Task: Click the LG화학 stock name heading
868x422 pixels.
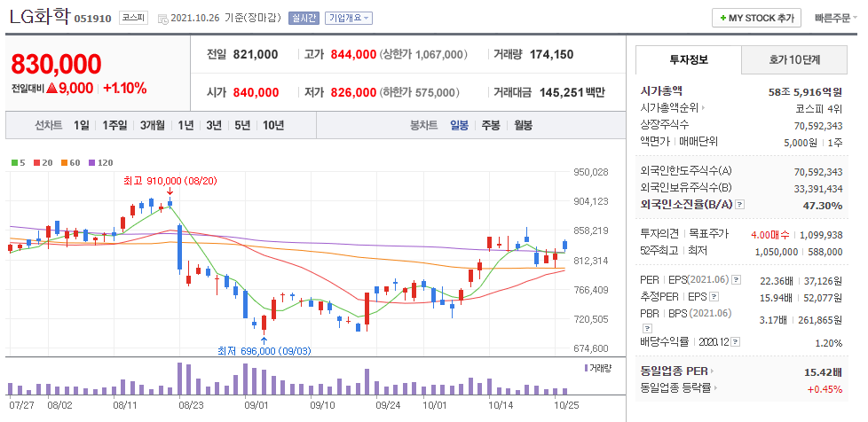Action: [x=39, y=17]
